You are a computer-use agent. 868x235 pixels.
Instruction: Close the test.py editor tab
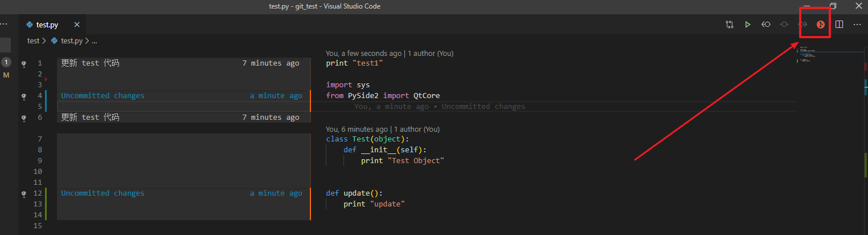click(x=77, y=25)
